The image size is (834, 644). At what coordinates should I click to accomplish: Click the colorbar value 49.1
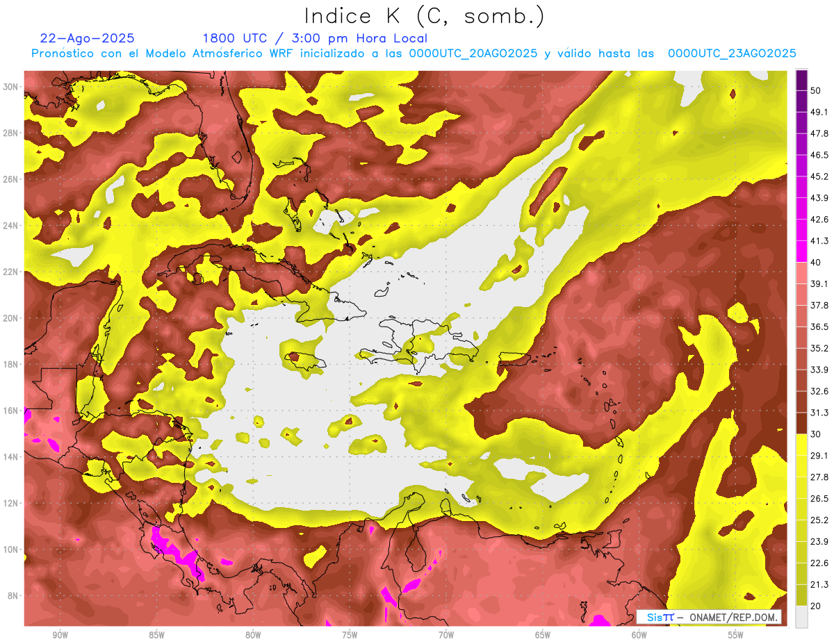pyautogui.click(x=819, y=112)
